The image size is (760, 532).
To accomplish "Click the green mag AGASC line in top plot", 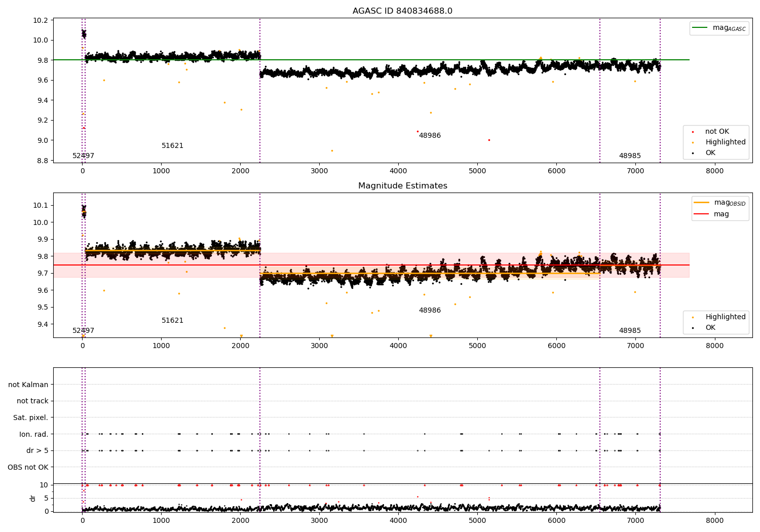I will coord(371,60).
